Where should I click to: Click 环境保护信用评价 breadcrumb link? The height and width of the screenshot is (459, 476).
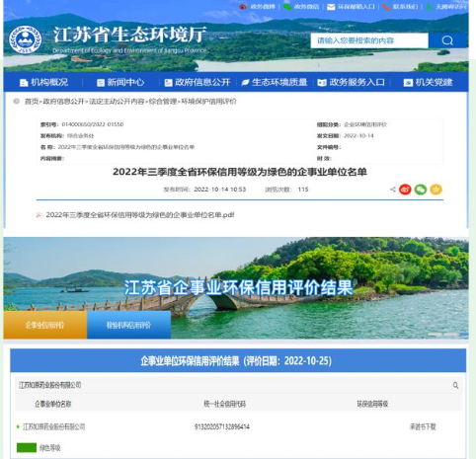point(208,102)
